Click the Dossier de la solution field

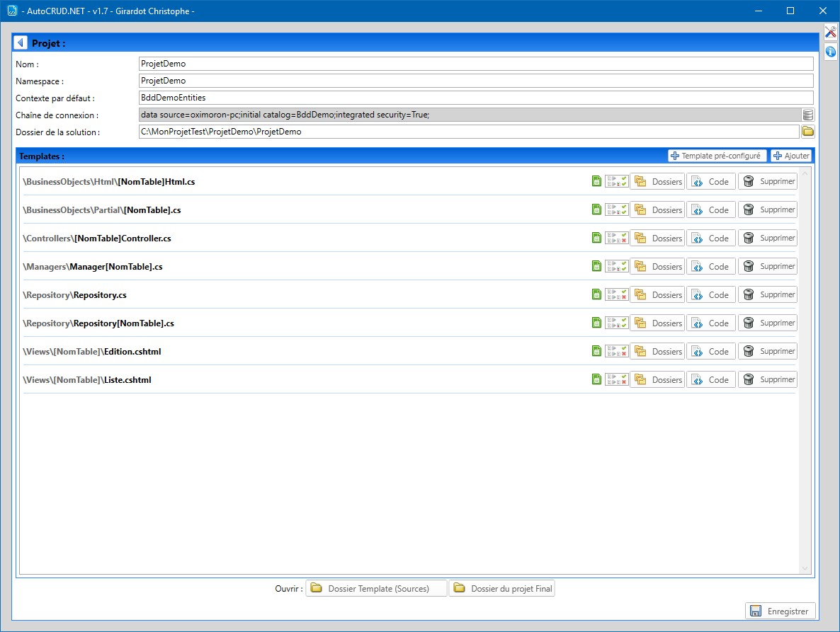[469, 132]
